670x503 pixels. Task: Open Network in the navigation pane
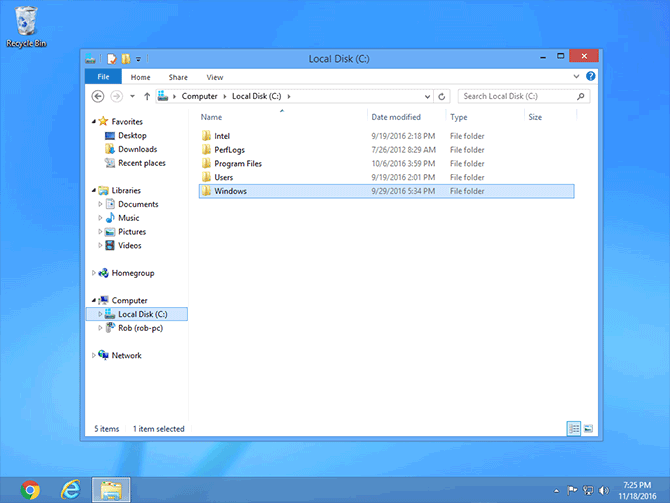pos(126,356)
